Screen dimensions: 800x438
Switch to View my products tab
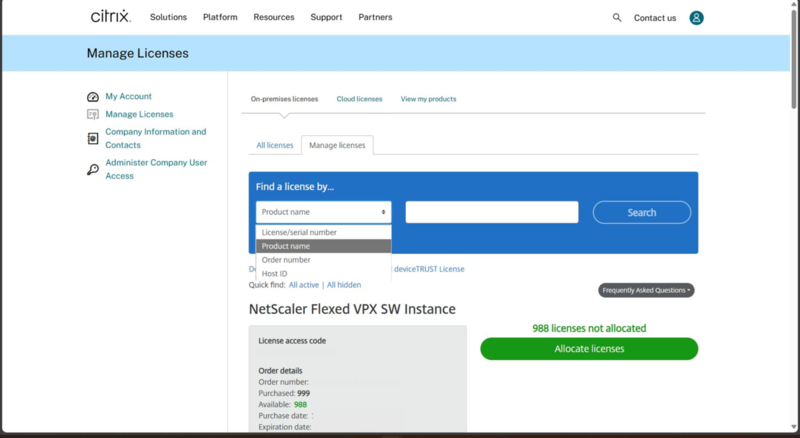point(428,99)
